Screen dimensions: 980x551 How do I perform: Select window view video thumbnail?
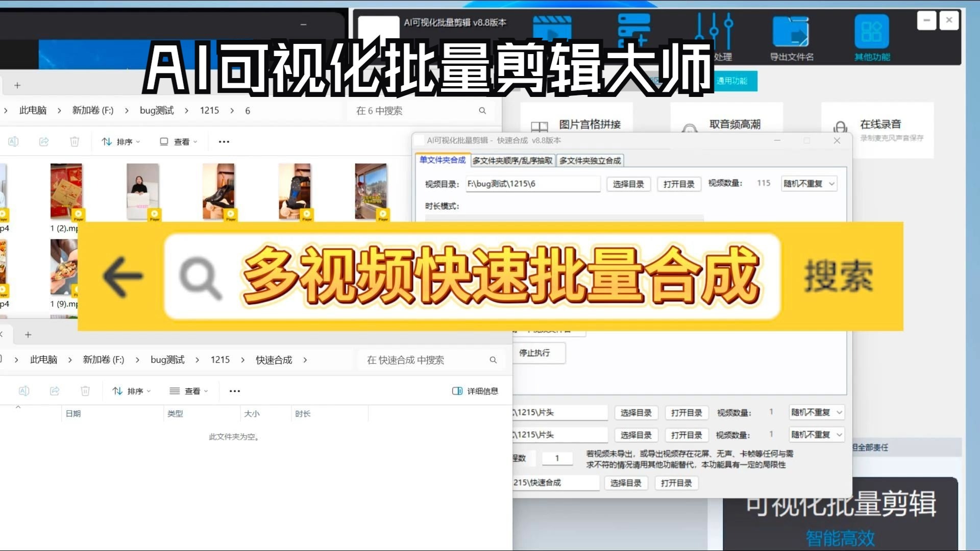pyautogui.click(x=371, y=192)
